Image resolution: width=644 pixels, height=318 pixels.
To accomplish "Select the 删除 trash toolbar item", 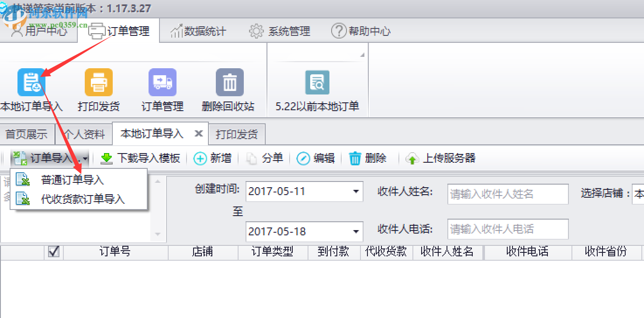I will (x=355, y=158).
